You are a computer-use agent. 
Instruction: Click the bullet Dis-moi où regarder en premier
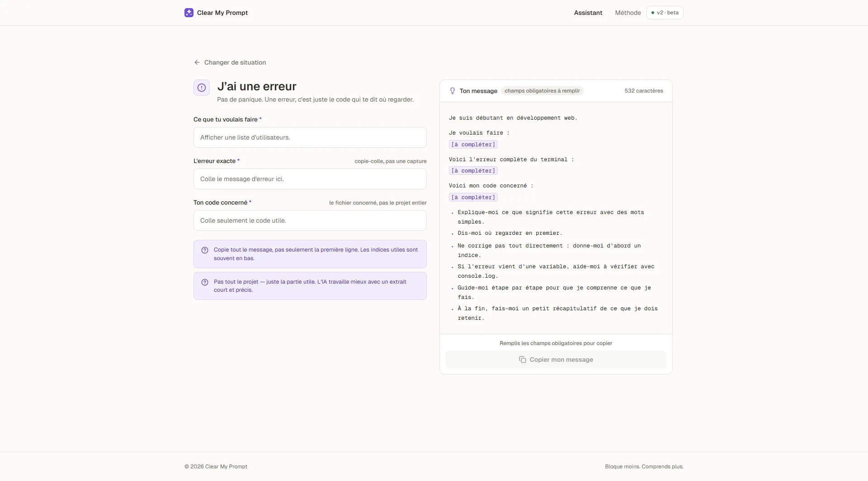[x=510, y=233]
